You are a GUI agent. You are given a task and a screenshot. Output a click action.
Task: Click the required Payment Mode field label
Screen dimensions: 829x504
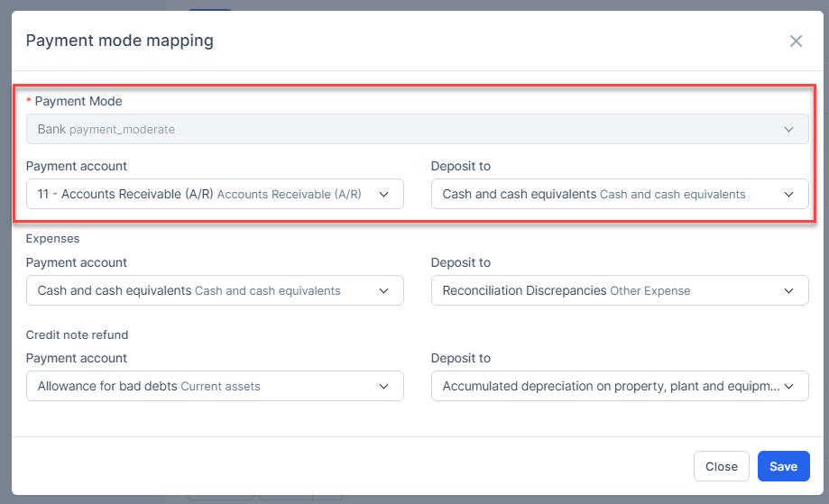click(78, 101)
